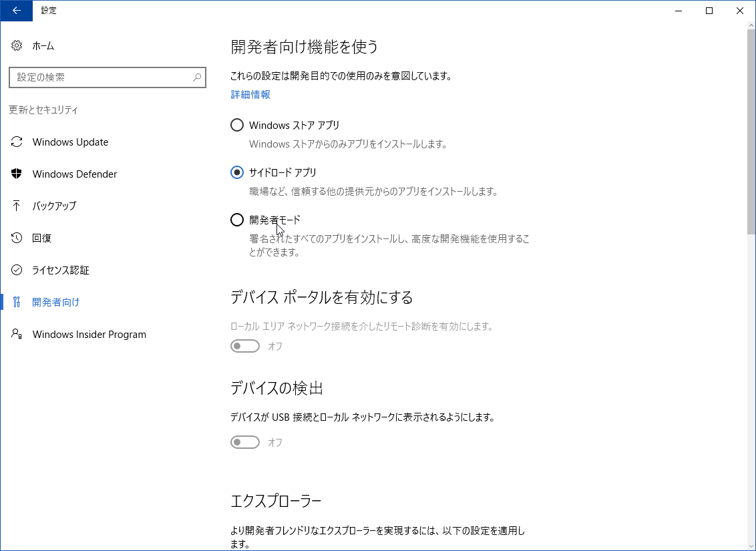The height and width of the screenshot is (551, 756).
Task: Click the Windows Defender shield icon
Action: tap(17, 174)
